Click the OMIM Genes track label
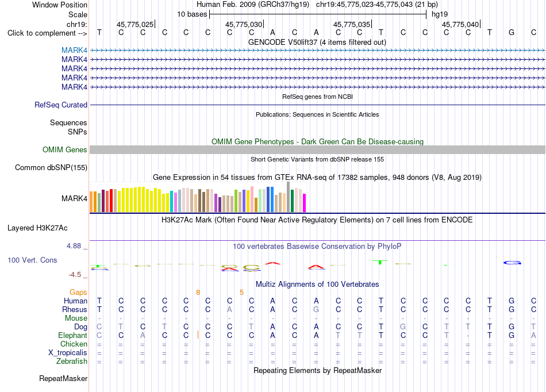The width and height of the screenshot is (546, 392). tap(64, 149)
